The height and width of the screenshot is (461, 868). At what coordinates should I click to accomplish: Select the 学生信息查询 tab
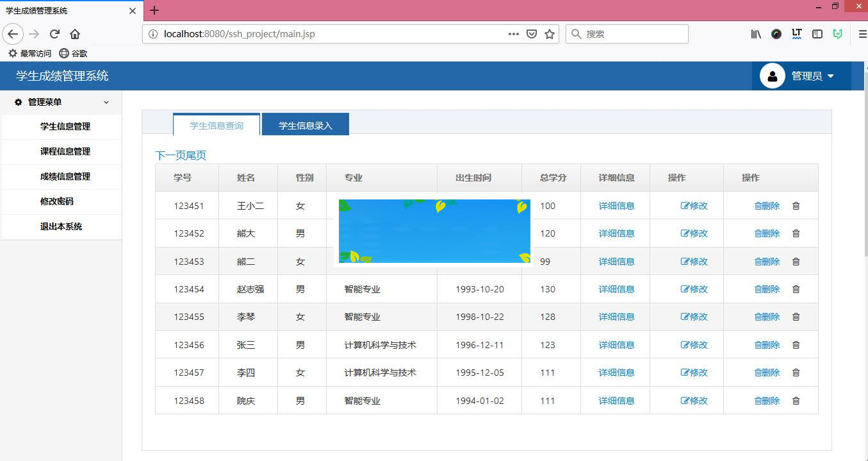[216, 124]
